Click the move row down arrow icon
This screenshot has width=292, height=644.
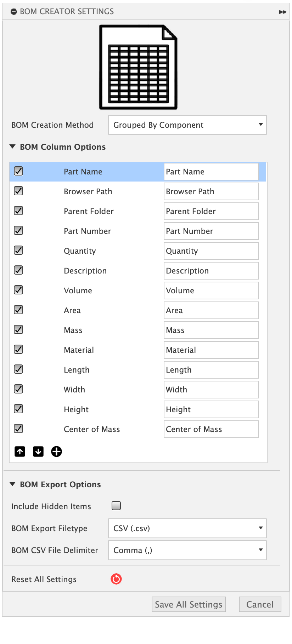(38, 452)
